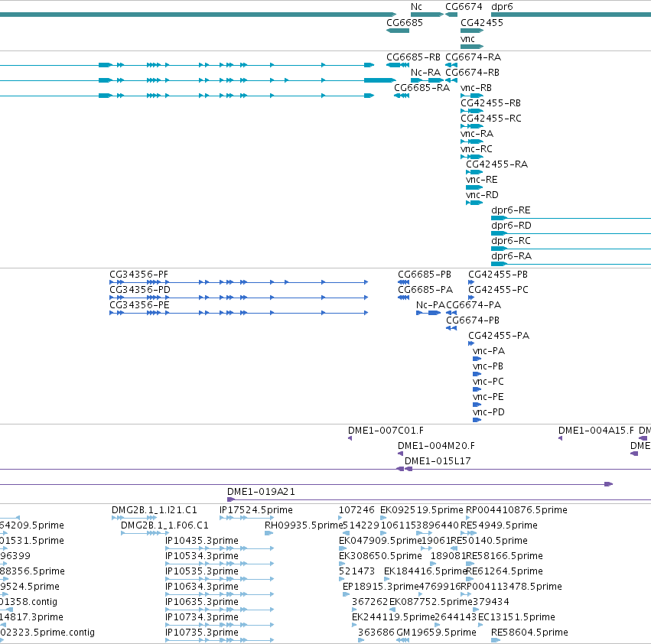The image size is (651, 644).
Task: Click EST IP10735.3prime
Action: [202, 633]
